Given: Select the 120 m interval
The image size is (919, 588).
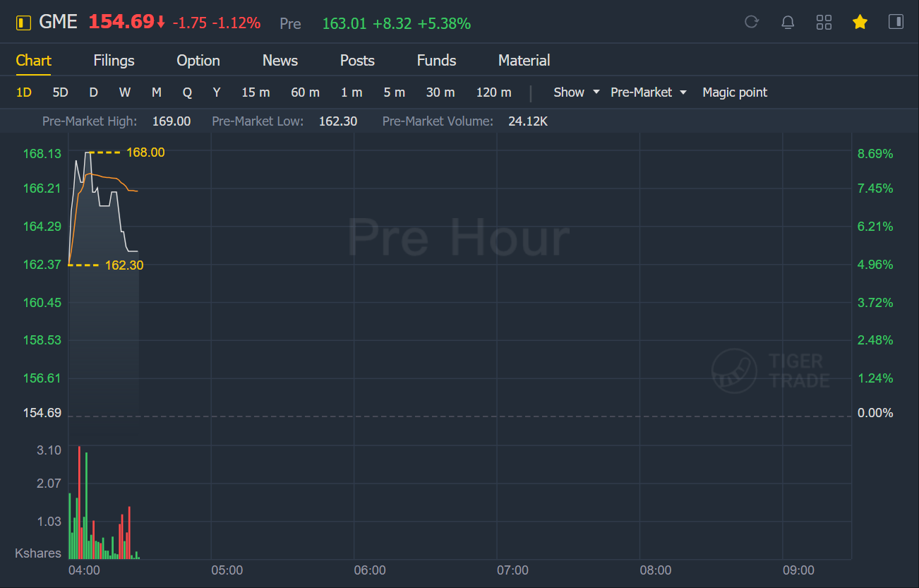Looking at the screenshot, I should [494, 92].
